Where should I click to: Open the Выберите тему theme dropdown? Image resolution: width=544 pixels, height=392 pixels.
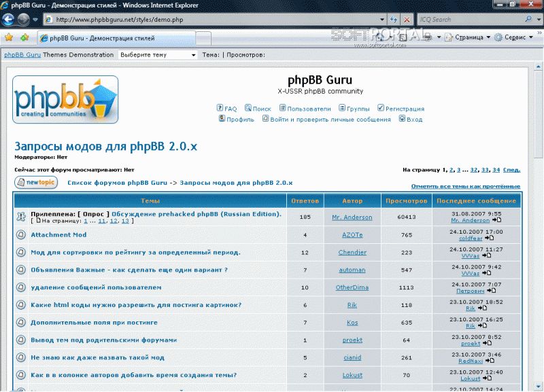tap(158, 55)
